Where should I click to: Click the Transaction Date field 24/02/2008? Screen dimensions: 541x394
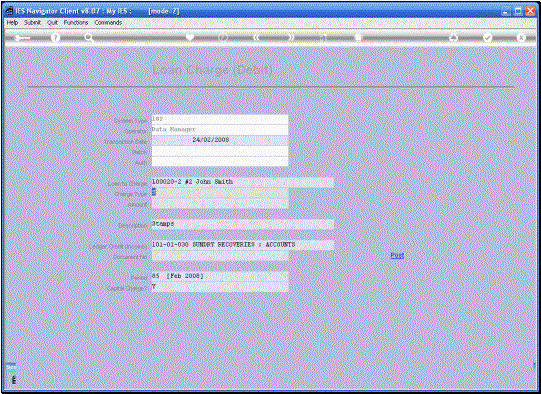click(220, 140)
